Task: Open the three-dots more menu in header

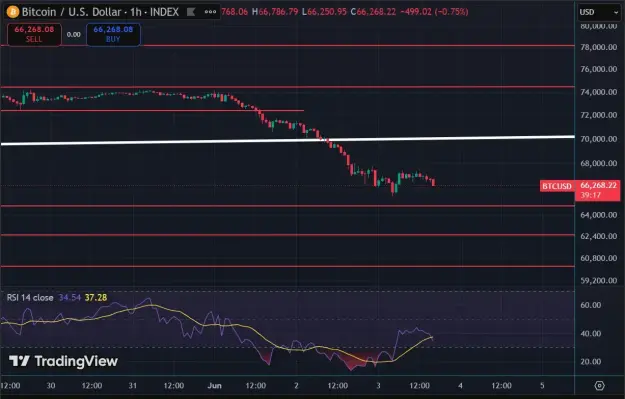Action: [210, 12]
